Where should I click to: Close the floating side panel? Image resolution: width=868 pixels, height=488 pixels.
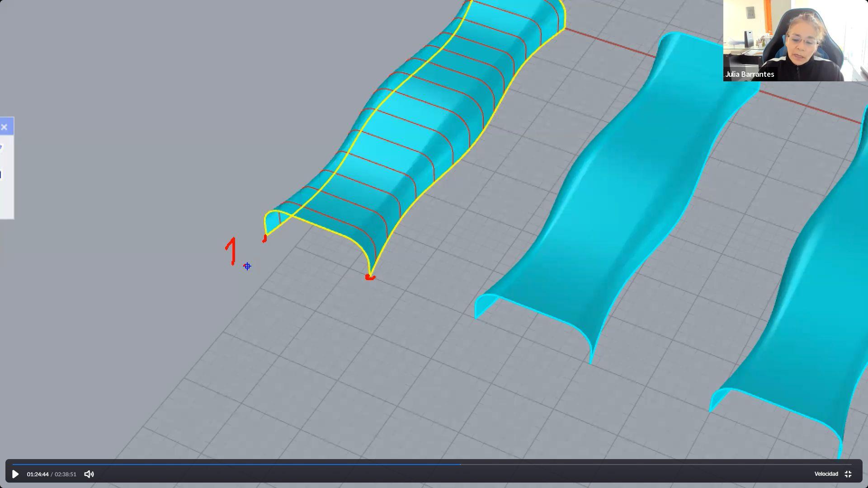click(4, 127)
